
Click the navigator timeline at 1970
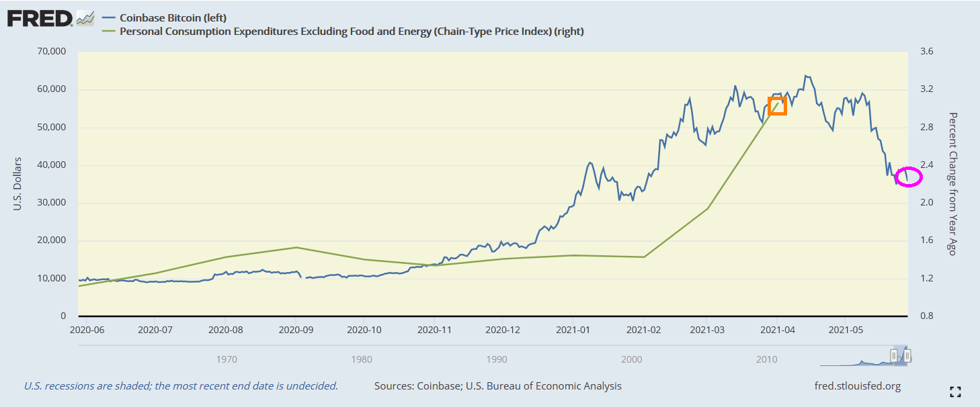point(227,359)
